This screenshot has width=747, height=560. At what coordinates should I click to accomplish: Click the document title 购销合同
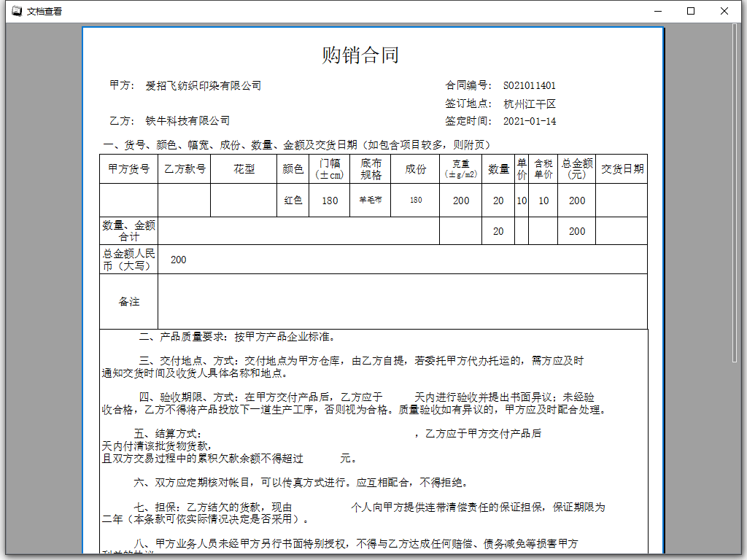click(x=360, y=55)
